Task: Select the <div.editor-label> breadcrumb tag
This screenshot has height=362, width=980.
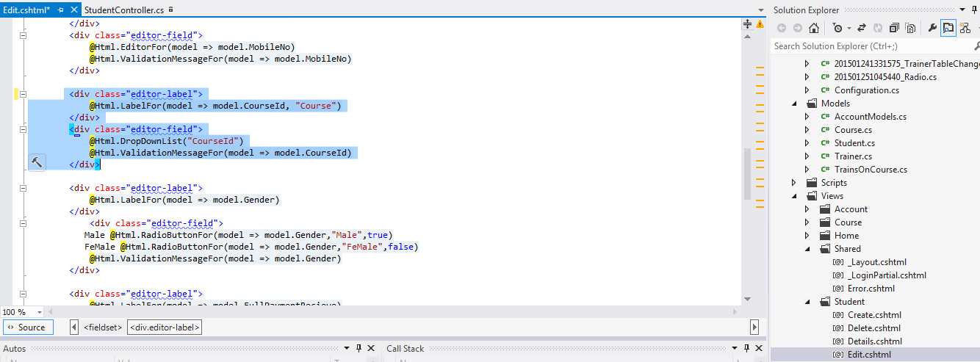Action: pos(165,327)
